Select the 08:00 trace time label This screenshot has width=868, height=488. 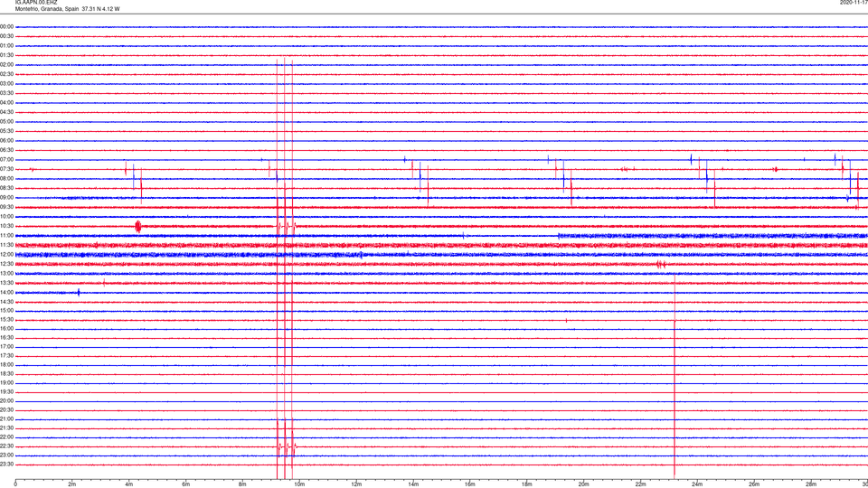[x=6, y=179]
